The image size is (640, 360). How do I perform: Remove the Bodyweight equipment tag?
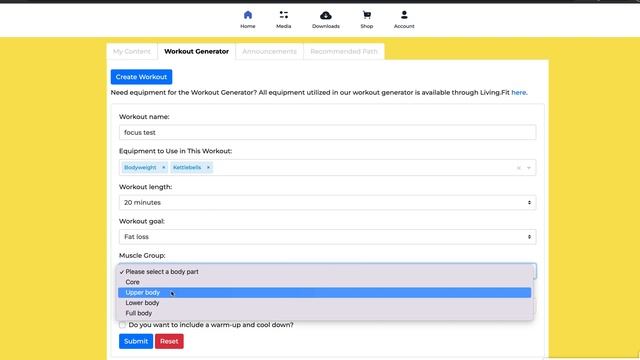(164, 167)
